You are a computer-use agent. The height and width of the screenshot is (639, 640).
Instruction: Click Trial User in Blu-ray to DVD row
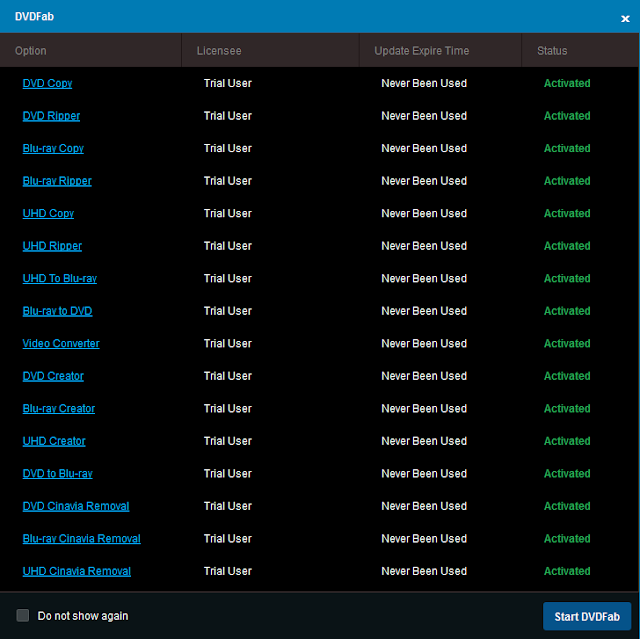[x=228, y=311]
